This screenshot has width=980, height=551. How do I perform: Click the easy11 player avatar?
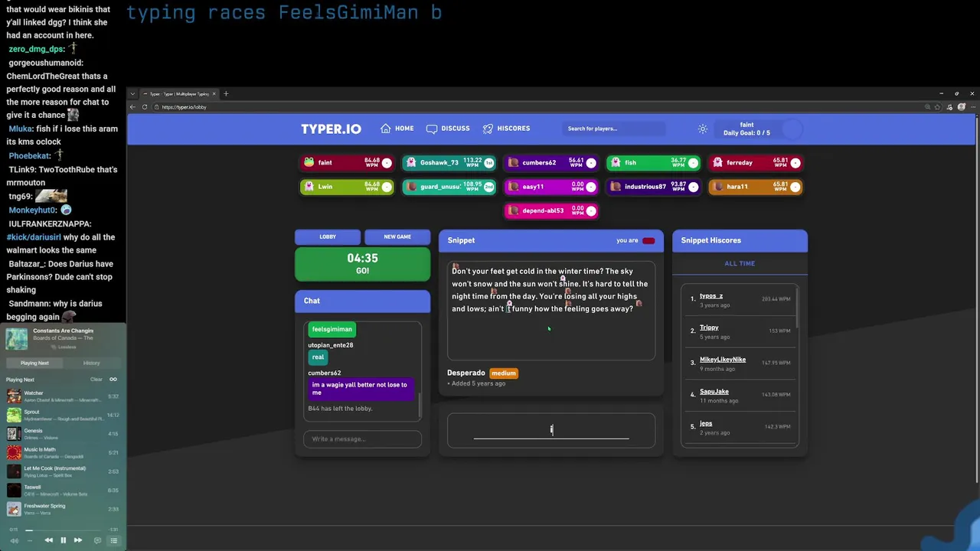(514, 186)
